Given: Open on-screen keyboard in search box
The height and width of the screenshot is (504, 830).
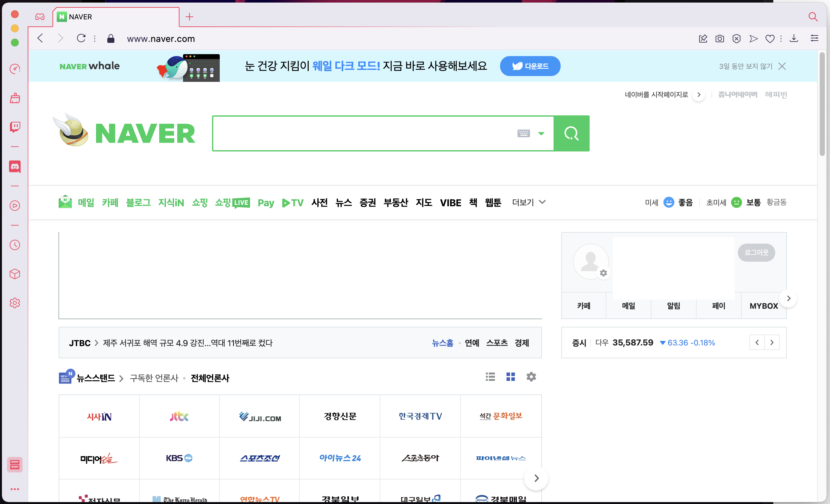Looking at the screenshot, I should [x=523, y=133].
